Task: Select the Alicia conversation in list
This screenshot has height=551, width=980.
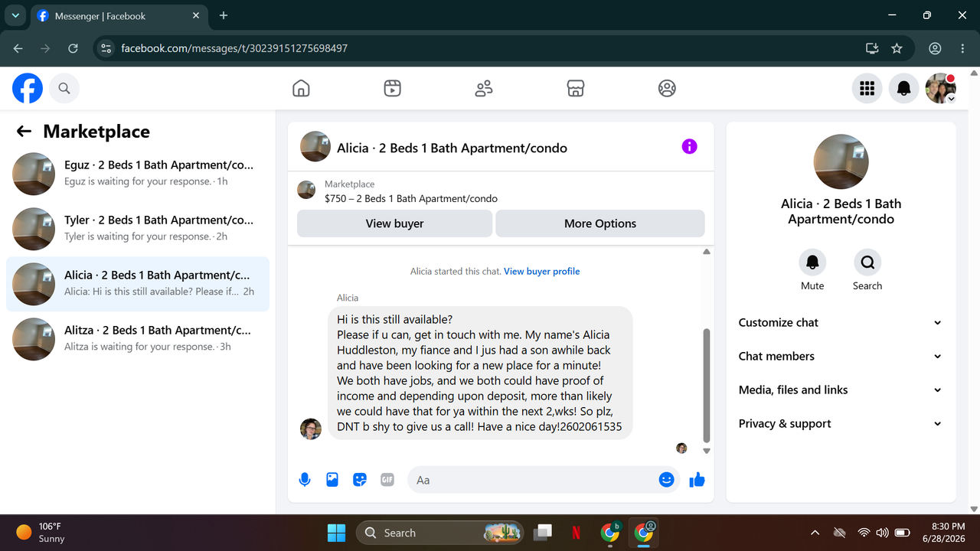Action: point(138,284)
